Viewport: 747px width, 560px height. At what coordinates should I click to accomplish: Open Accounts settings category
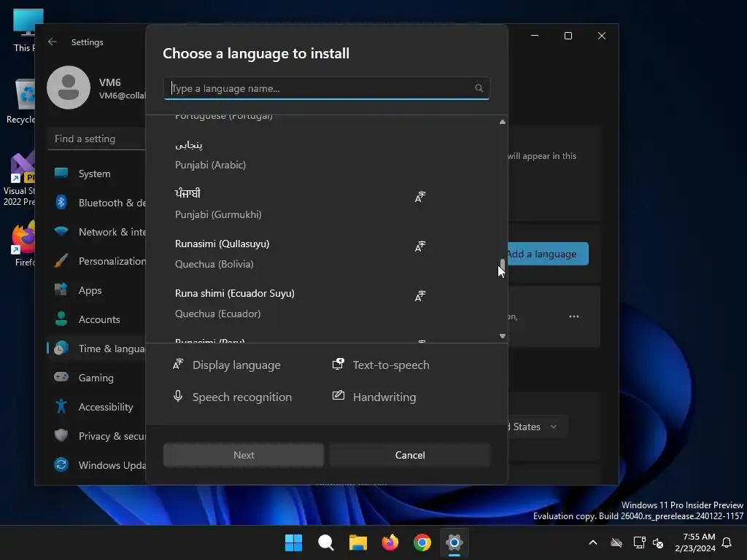(96, 319)
